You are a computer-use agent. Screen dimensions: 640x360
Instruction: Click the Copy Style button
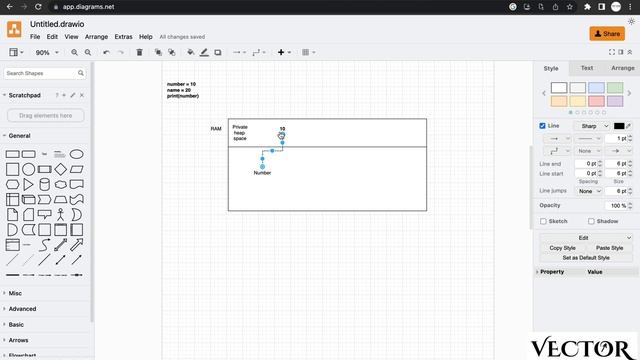562,248
